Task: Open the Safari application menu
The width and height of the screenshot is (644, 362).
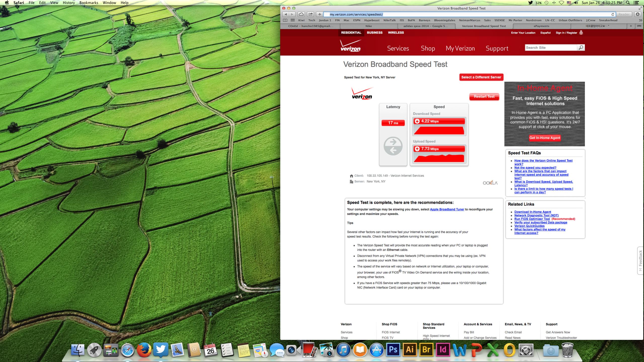Action: [19, 3]
